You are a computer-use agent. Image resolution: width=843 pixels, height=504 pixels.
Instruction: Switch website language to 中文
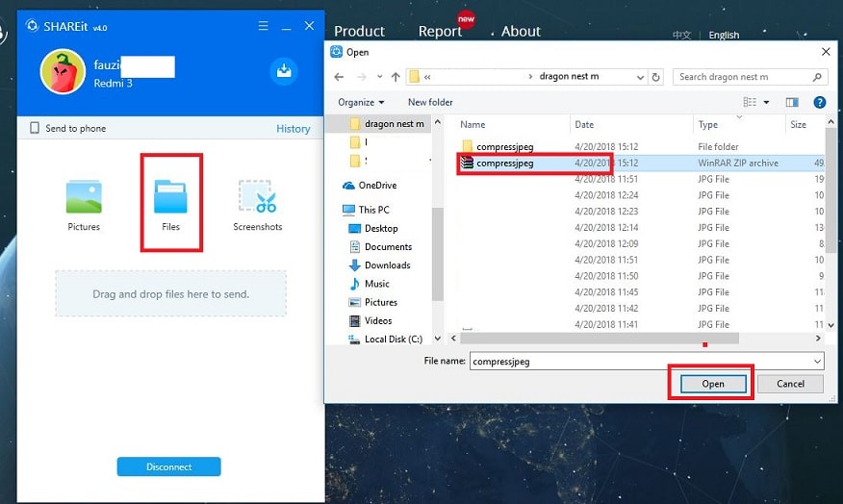pyautogui.click(x=681, y=35)
